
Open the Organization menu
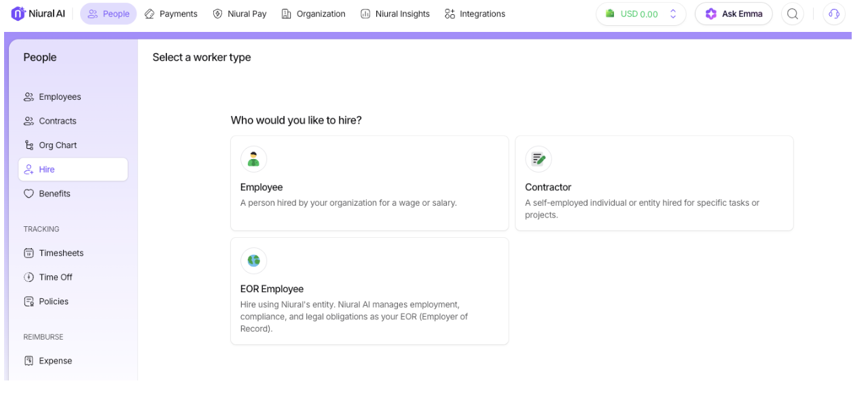coord(313,14)
